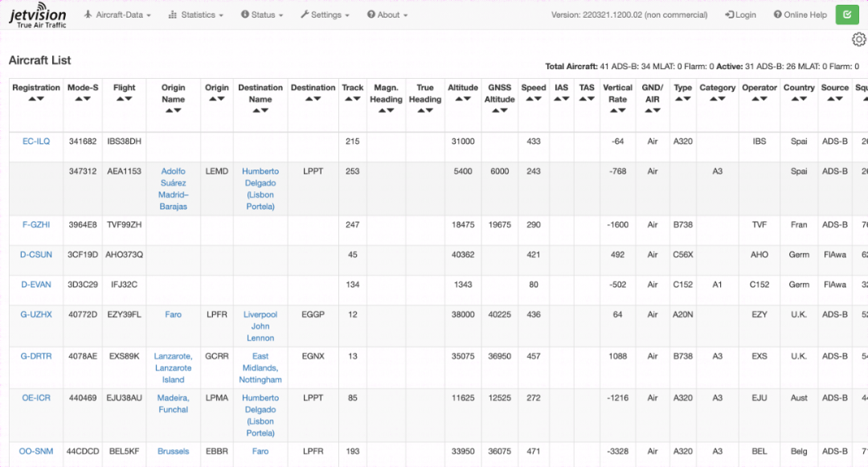Open Liverpool John Lennon destination link
Screen dimensions: 868x467
pos(260,326)
